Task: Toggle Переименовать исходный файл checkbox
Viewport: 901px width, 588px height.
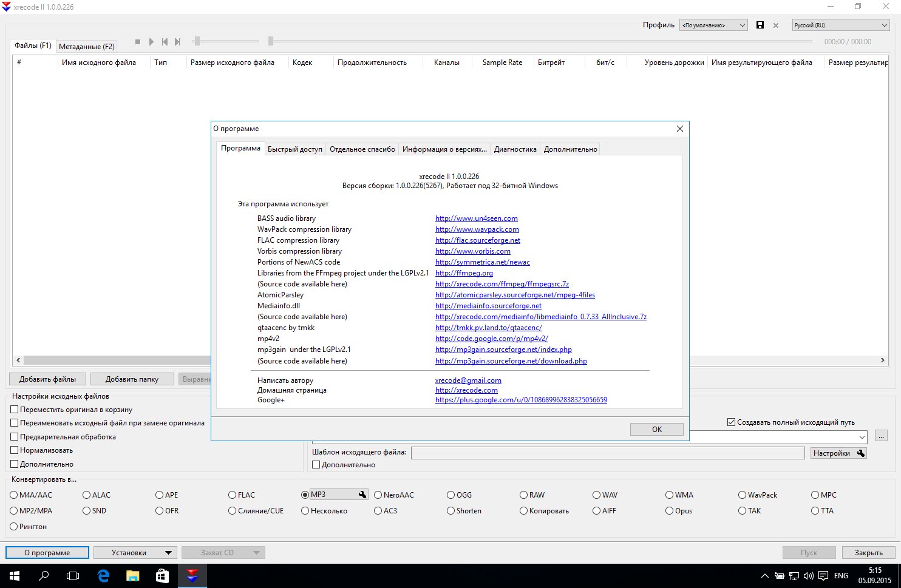Action: pyautogui.click(x=15, y=423)
